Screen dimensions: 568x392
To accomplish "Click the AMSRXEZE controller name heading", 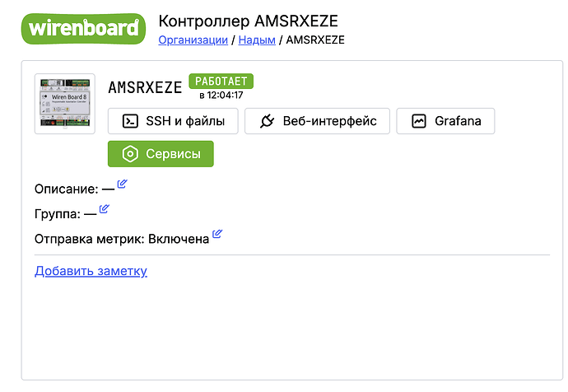I will click(x=145, y=87).
